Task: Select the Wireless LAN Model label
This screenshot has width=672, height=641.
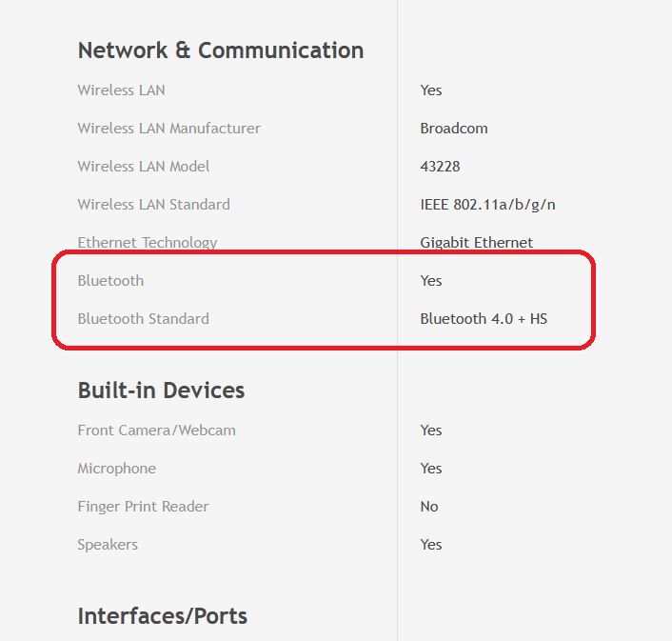Action: 143,167
